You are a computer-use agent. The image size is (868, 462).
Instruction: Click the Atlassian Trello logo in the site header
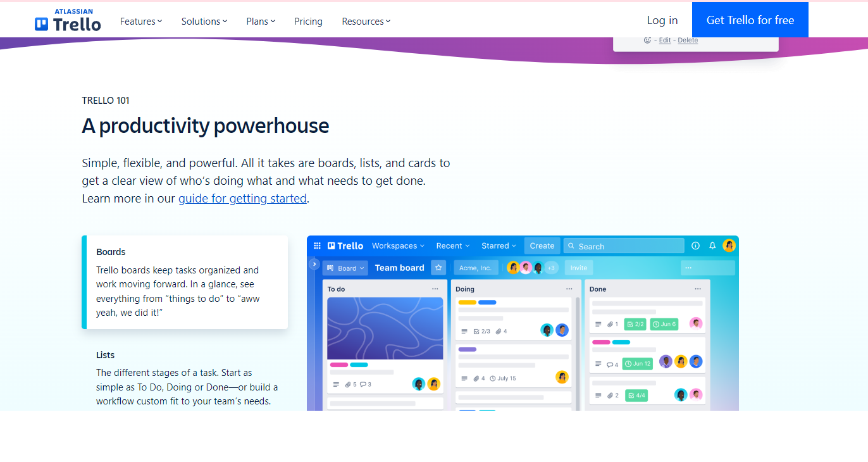pyautogui.click(x=68, y=20)
